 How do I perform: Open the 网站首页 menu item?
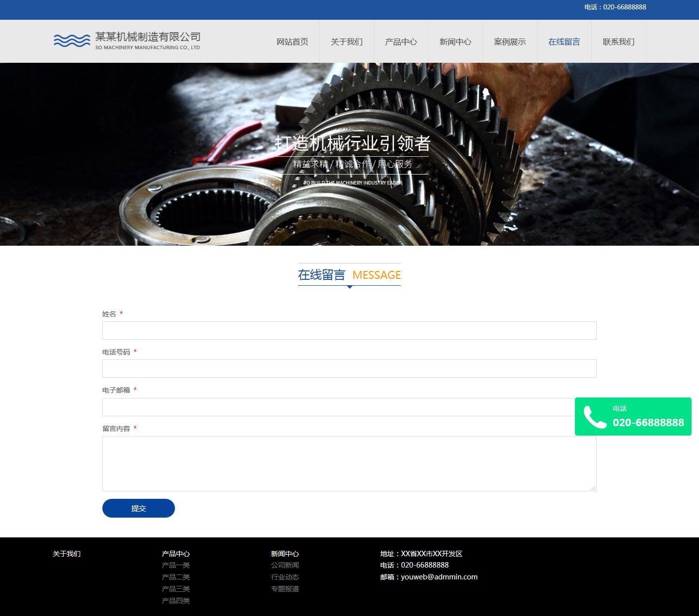point(292,42)
